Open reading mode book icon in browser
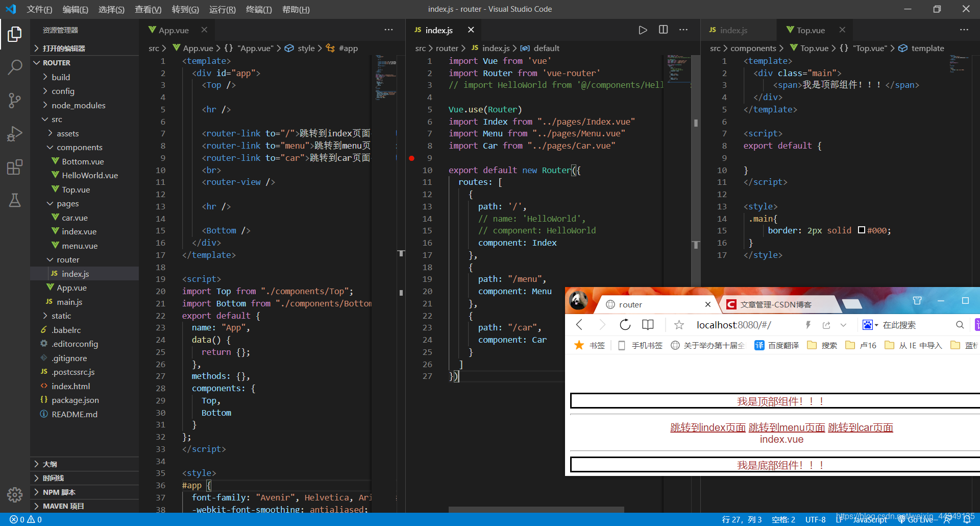The height and width of the screenshot is (526, 980). click(x=648, y=324)
